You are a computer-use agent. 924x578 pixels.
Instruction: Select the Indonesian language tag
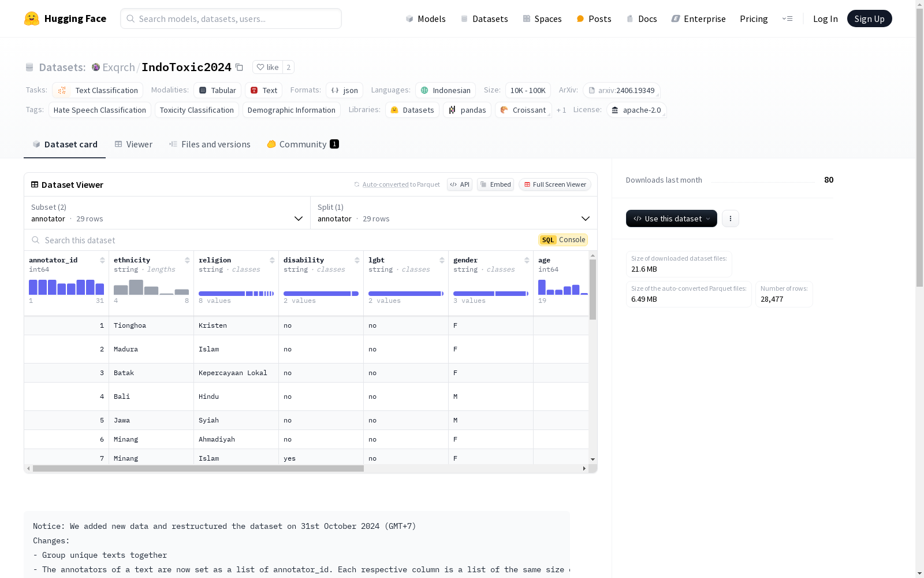coord(445,90)
